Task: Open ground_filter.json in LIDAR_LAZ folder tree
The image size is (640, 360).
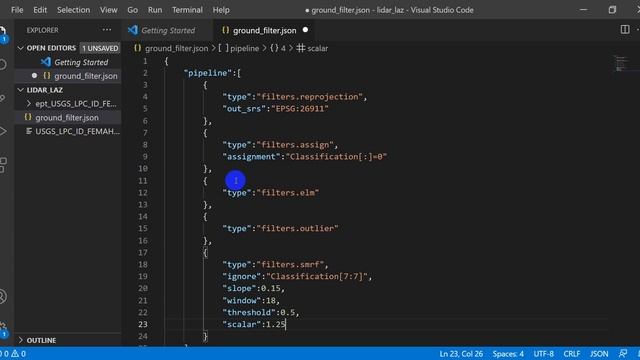Action: coord(67,118)
